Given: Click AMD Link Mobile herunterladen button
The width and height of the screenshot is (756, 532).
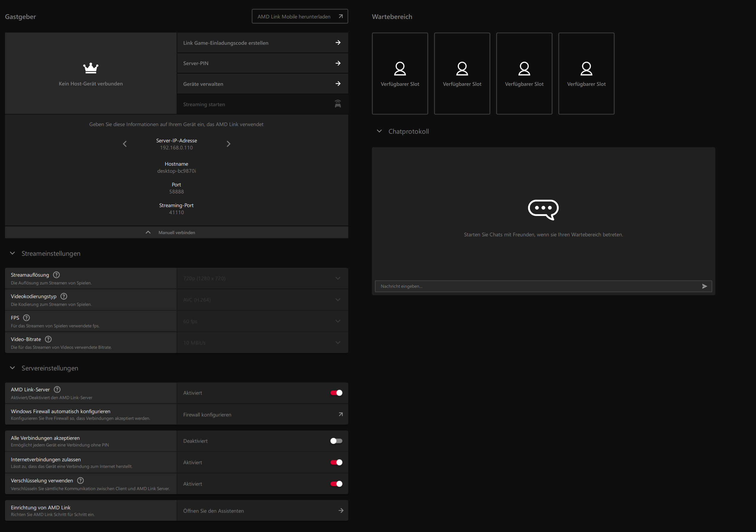Looking at the screenshot, I should (x=300, y=17).
